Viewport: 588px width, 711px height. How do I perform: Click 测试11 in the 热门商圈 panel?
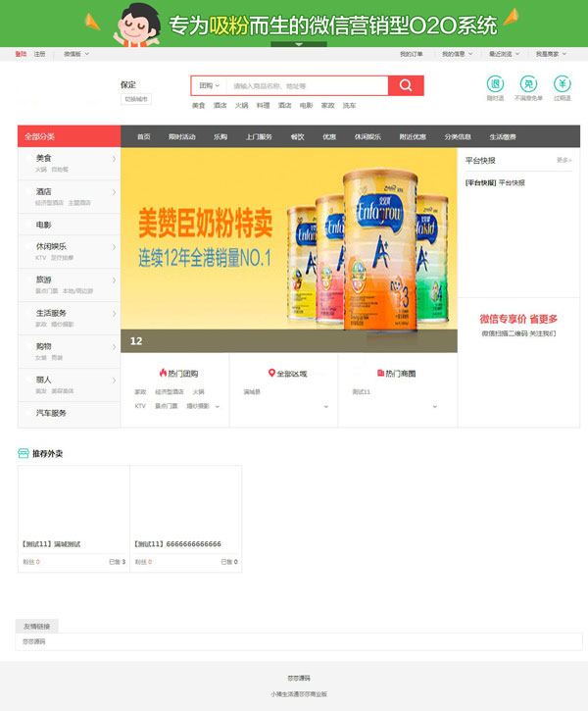point(361,391)
